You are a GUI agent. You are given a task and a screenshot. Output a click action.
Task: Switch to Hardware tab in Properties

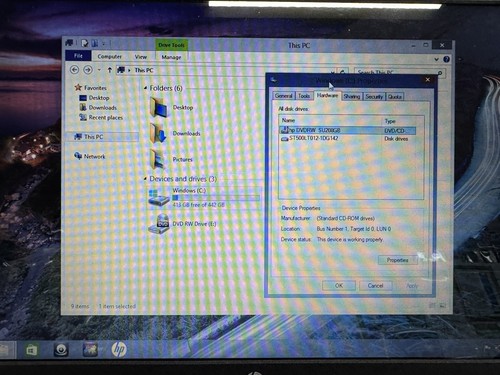point(327,95)
